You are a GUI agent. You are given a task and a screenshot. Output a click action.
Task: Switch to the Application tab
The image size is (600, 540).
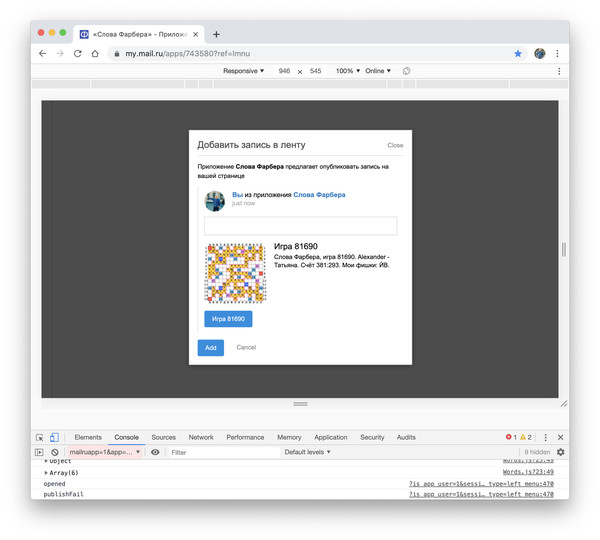click(x=331, y=437)
